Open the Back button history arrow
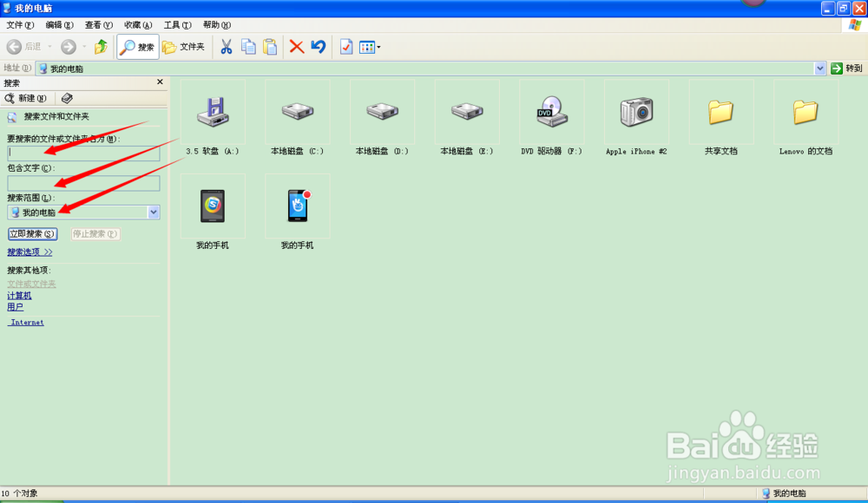Viewport: 868px width, 503px height. click(49, 47)
